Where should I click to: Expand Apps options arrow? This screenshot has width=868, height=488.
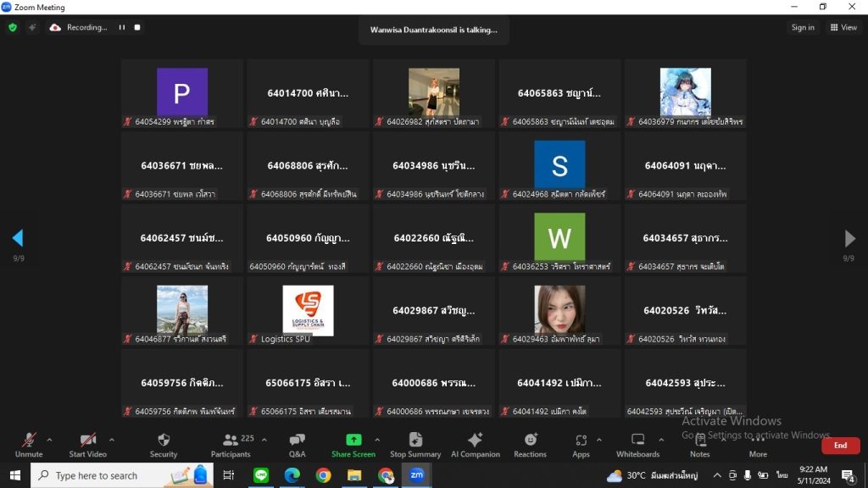tap(599, 440)
